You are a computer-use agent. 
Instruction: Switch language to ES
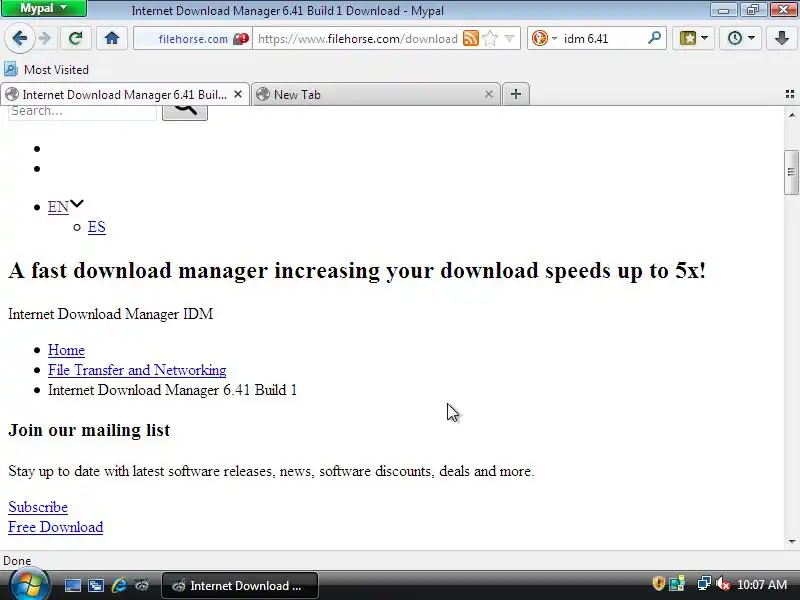96,227
